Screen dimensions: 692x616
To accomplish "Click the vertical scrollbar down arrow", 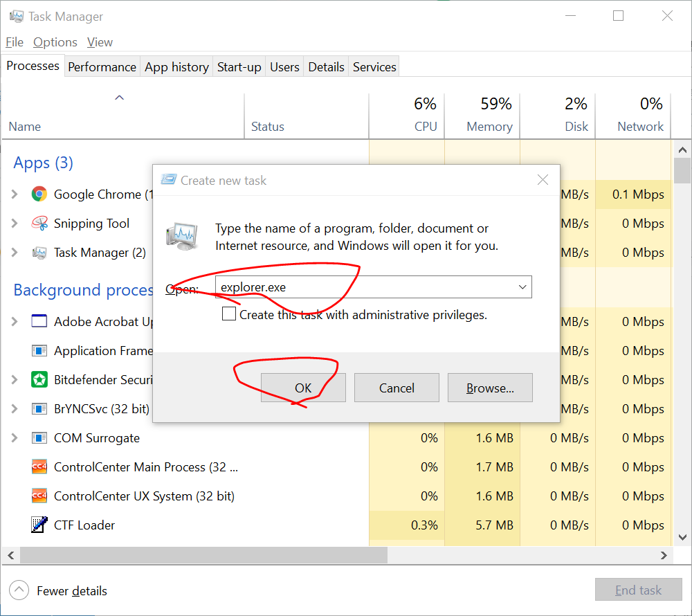I will click(682, 537).
